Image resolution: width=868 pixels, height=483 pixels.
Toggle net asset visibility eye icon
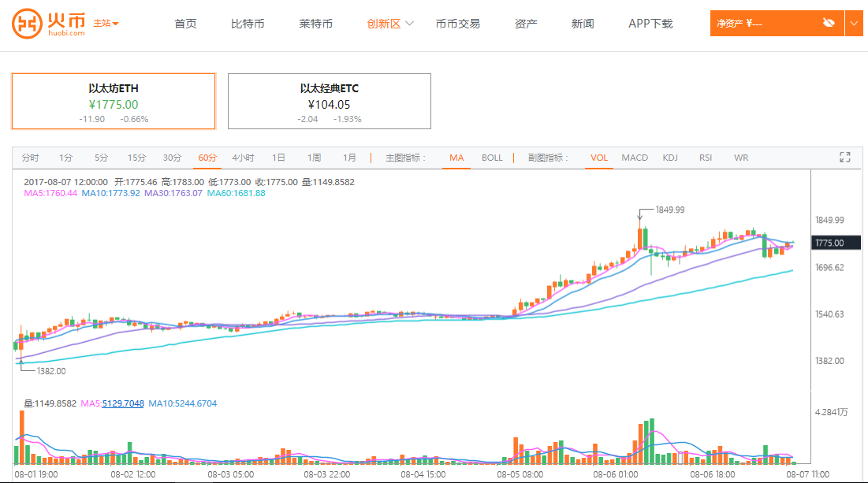pyautogui.click(x=828, y=24)
